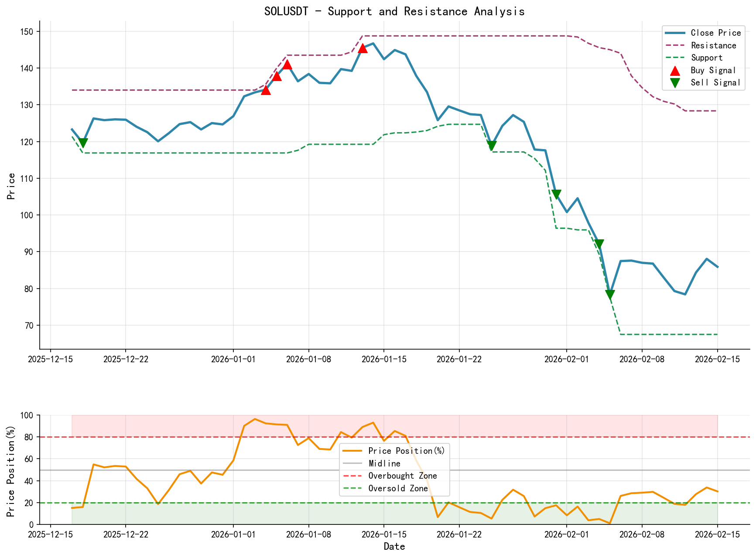This screenshot has width=756, height=558.
Task: Click the chart title SOLUSDT Support and Resistance Analysis
Action: (x=395, y=11)
